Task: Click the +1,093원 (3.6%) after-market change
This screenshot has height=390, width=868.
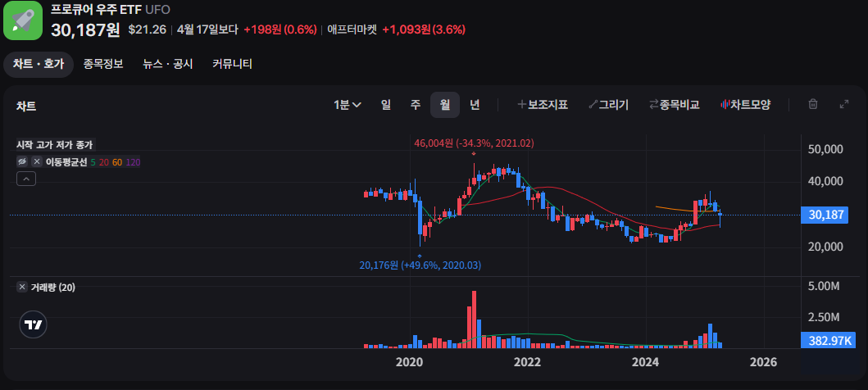Action: click(424, 29)
